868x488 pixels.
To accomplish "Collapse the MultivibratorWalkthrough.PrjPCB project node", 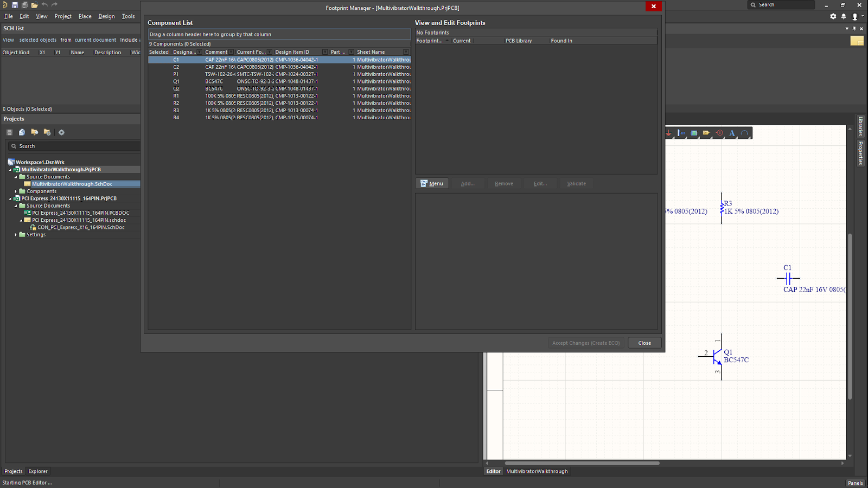I will coord(10,170).
